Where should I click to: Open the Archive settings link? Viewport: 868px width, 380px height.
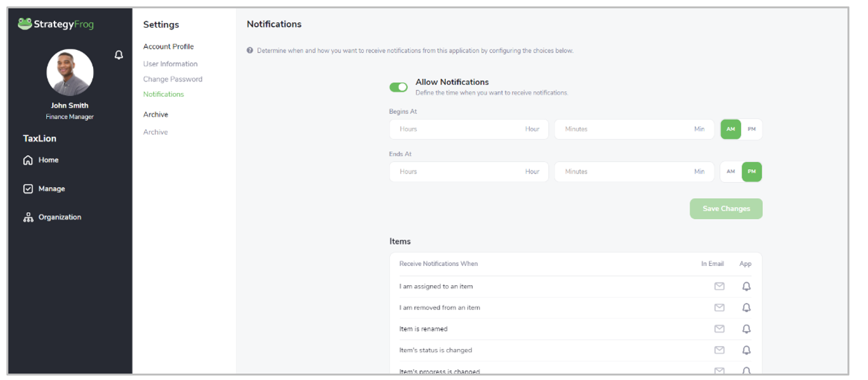click(x=155, y=132)
